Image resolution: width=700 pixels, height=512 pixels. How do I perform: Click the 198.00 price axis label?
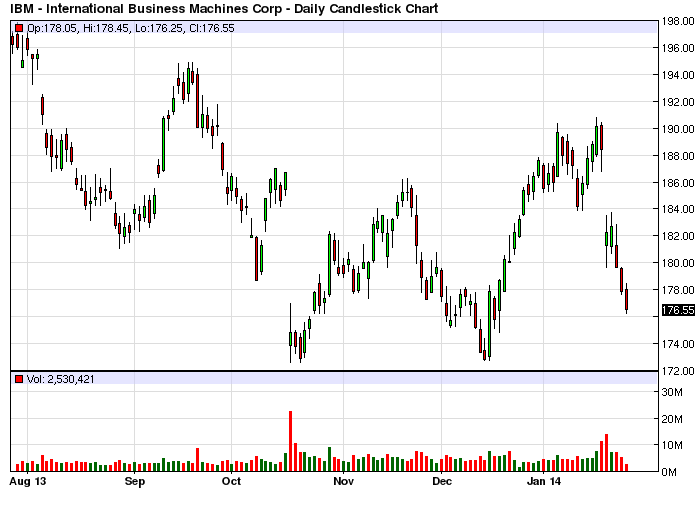pos(678,21)
